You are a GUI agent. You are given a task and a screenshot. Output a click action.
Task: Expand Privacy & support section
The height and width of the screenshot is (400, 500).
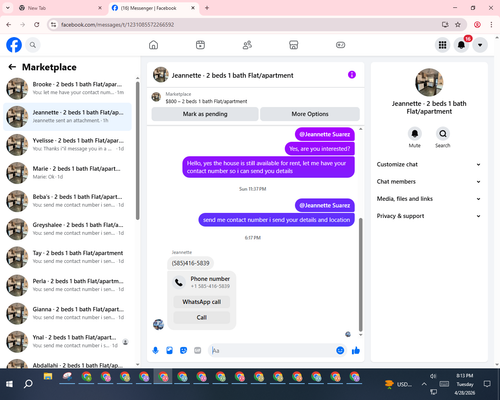tap(429, 216)
